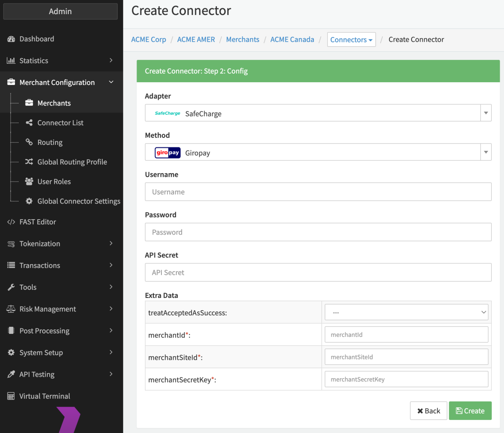
Task: Click the User Roles people icon
Action: pyautogui.click(x=29, y=181)
